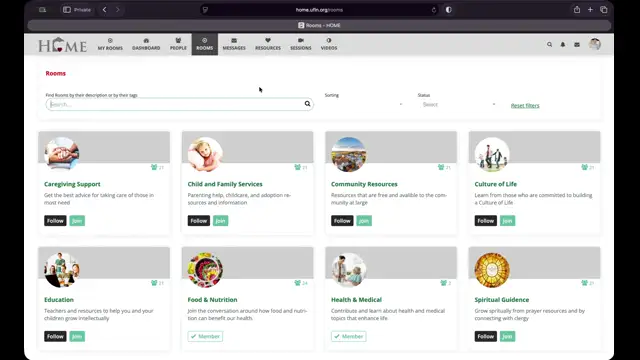
Task: Toggle the browser sidebar button
Action: tap(67, 10)
